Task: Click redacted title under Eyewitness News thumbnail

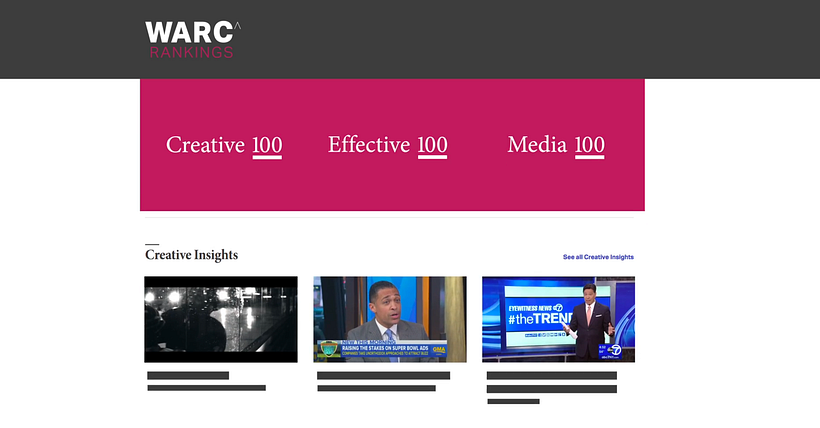Action: tap(552, 388)
